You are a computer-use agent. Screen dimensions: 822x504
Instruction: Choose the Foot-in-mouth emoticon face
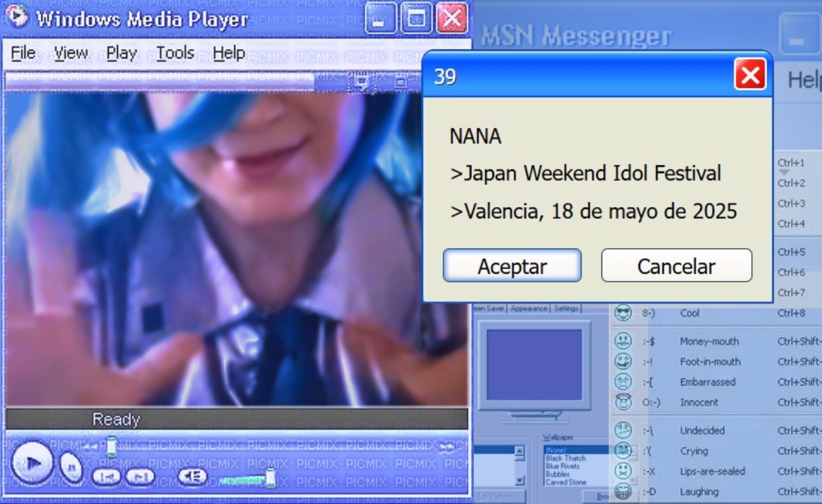coord(623,362)
